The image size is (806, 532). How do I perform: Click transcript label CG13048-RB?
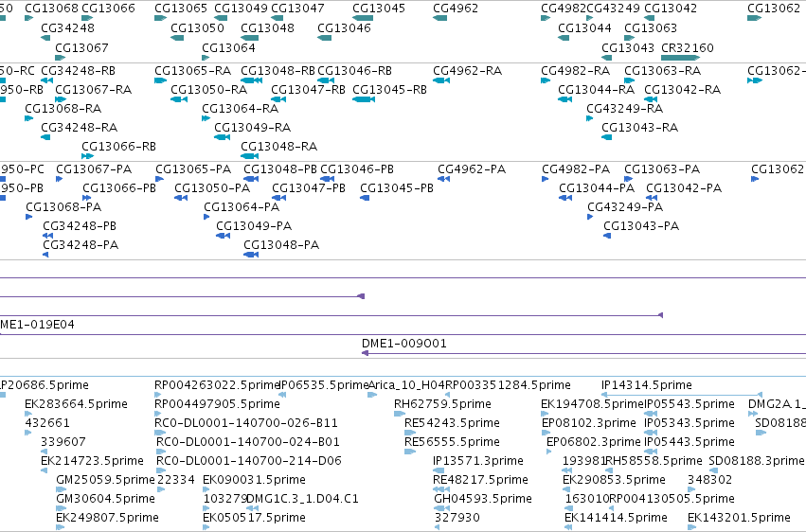click(x=278, y=71)
